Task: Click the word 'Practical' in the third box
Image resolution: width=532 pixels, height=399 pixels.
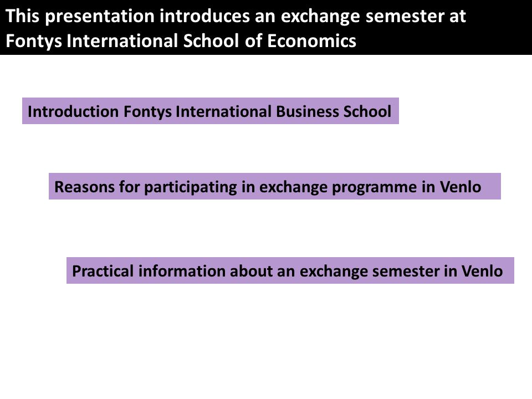Action: [103, 271]
